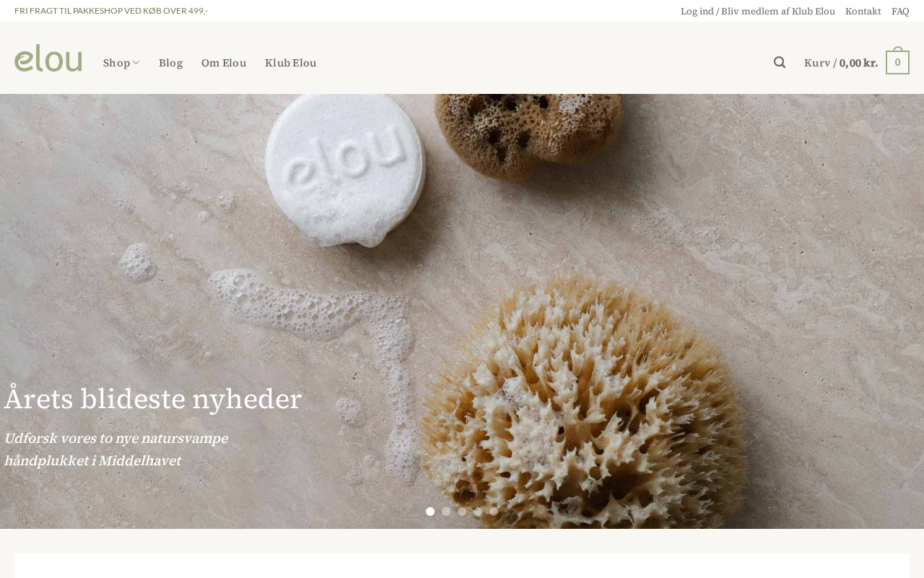Click the fri fragt announcement text
This screenshot has width=924, height=578.
(x=111, y=11)
